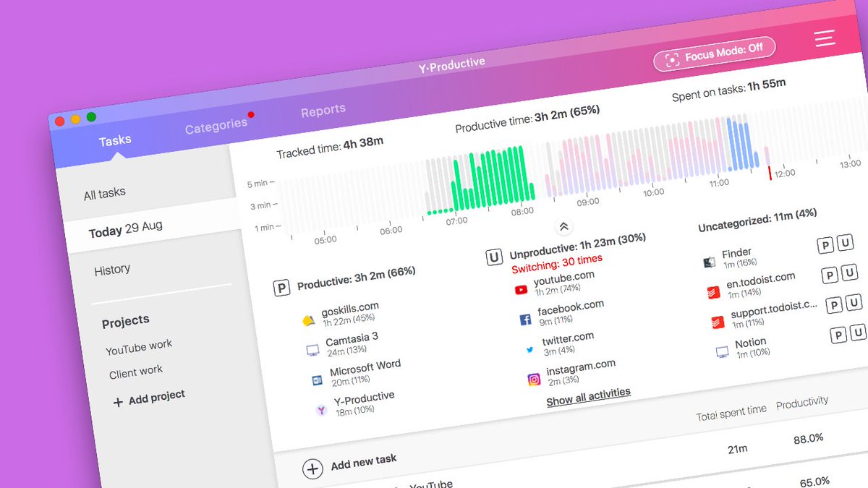Click the 21m total spent value
Image resolution: width=868 pixels, height=488 pixels.
[x=738, y=449]
